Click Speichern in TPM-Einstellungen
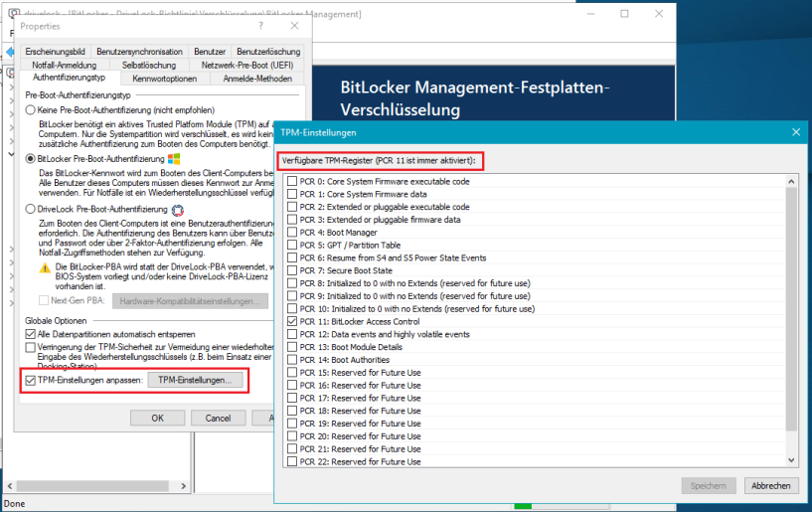The image size is (812, 512). tap(708, 485)
